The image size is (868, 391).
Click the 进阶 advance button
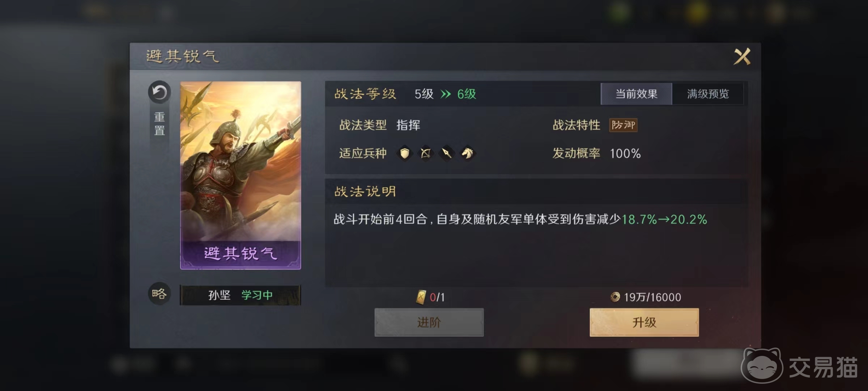(x=429, y=322)
